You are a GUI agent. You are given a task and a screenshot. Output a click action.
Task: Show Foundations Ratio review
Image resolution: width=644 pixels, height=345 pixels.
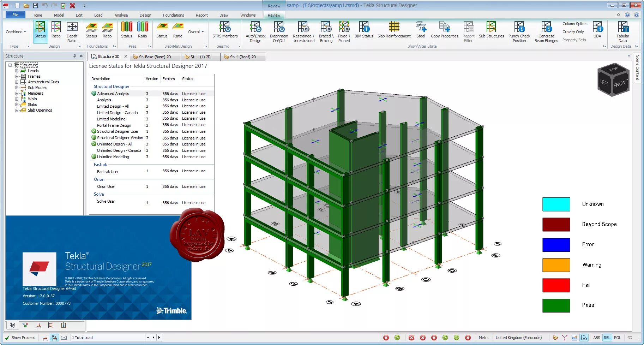107,30
